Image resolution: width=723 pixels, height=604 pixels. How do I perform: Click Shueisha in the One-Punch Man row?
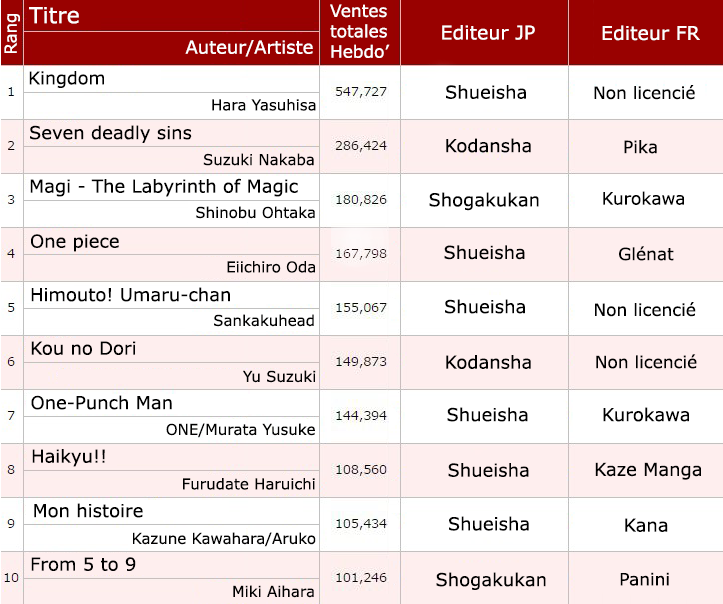[x=487, y=415]
